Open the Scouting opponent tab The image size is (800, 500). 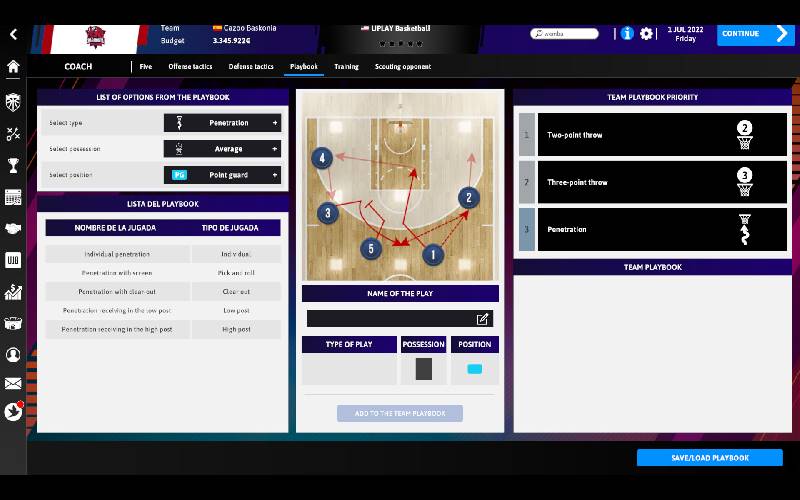403,67
